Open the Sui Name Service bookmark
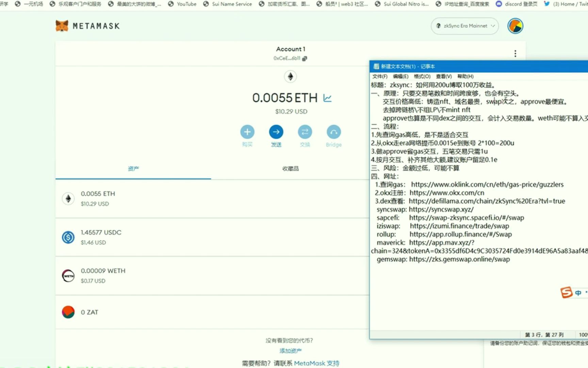Image resolution: width=588 pixels, height=368 pixels. click(x=227, y=4)
